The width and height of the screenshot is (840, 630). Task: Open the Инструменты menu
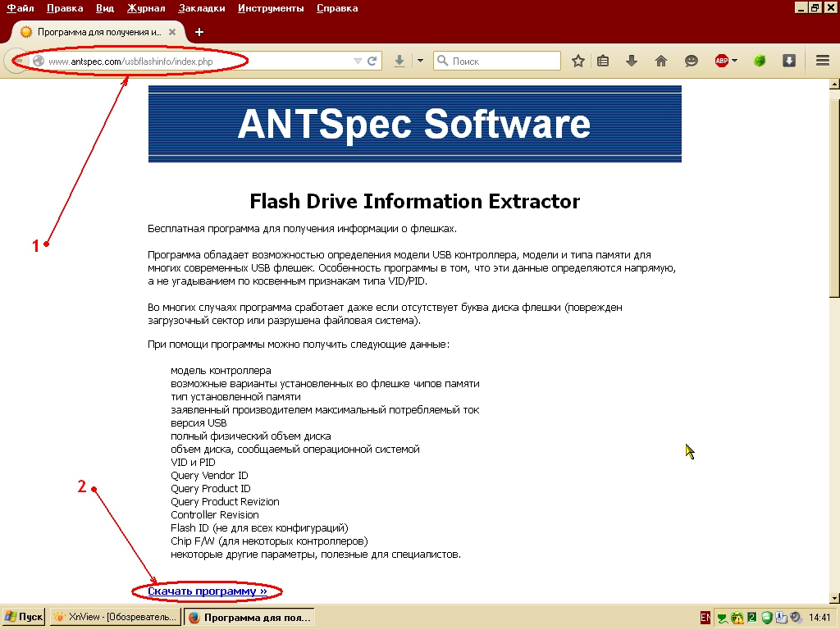click(x=271, y=8)
